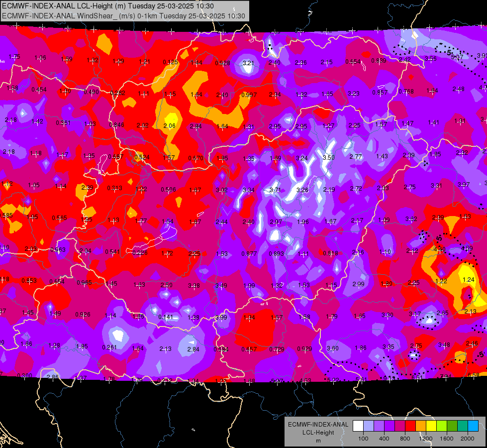This screenshot has height=448, width=487.
Task: Click the wind shear value 0.313
Action: point(114,188)
